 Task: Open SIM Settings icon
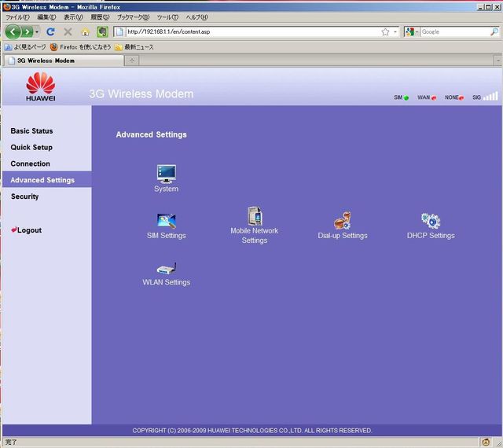(166, 221)
